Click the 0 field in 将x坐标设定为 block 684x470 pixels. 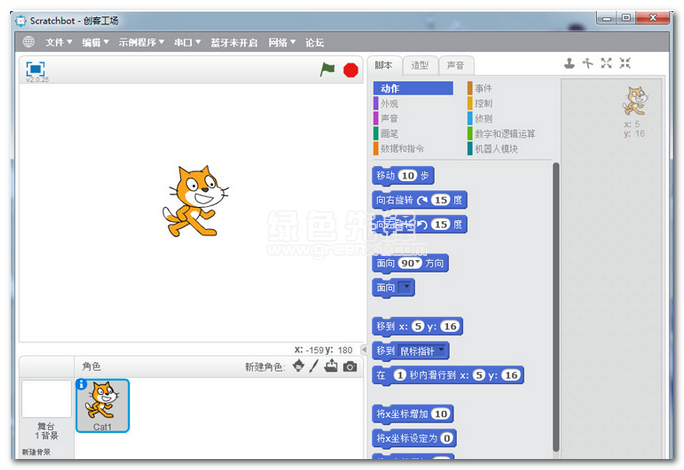[x=446, y=438]
